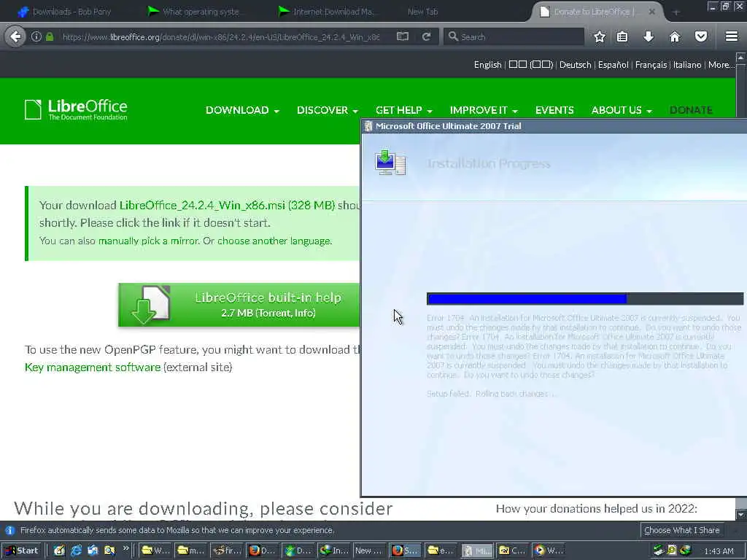The width and height of the screenshot is (747, 560).
Task: Go to the Firefox home page icon
Action: click(675, 36)
